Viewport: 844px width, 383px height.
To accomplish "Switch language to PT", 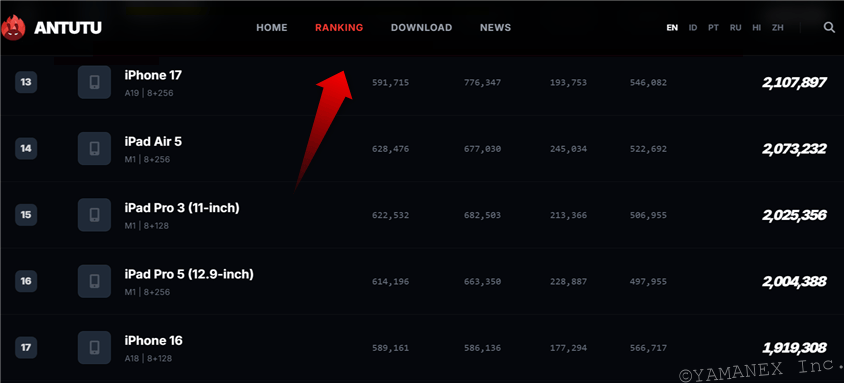I will coord(713,27).
